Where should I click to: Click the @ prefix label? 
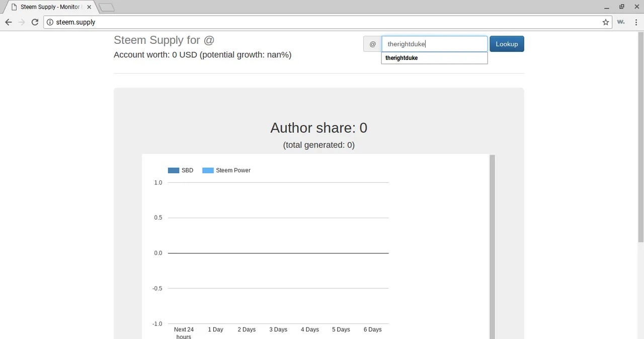coord(372,44)
